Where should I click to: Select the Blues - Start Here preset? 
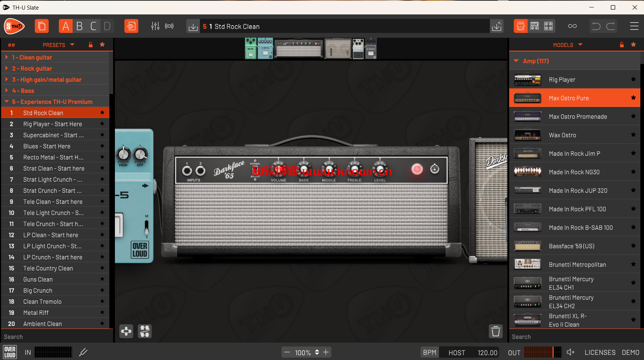(55, 146)
